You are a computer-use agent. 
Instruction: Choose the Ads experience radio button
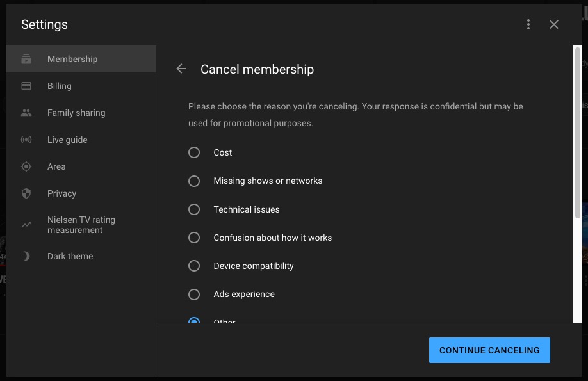(x=194, y=294)
